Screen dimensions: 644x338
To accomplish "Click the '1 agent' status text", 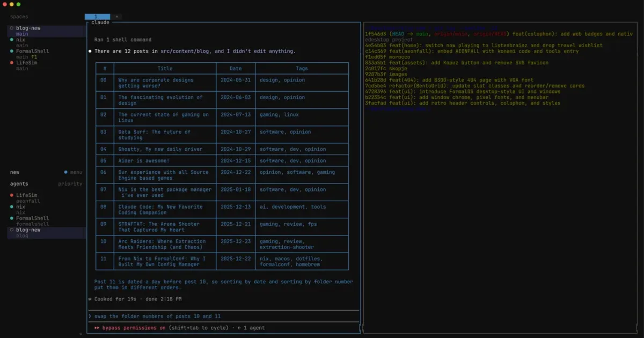I will click(254, 328).
